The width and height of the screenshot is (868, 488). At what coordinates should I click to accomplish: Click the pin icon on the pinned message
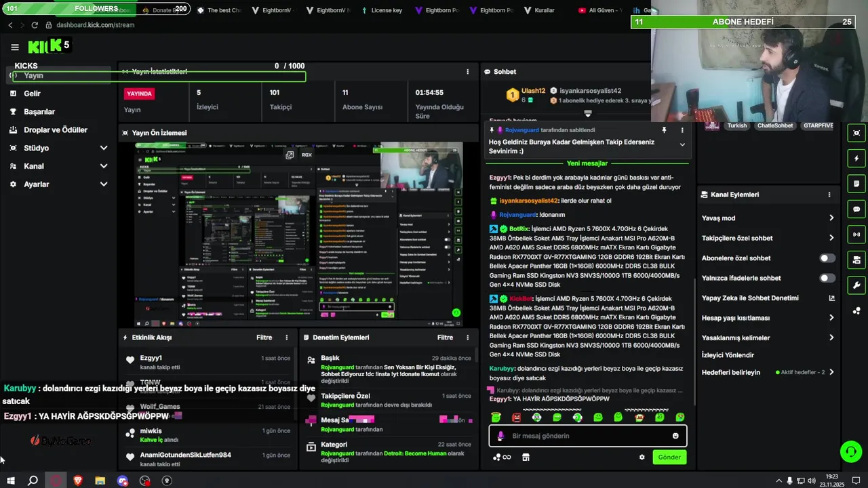coord(664,130)
